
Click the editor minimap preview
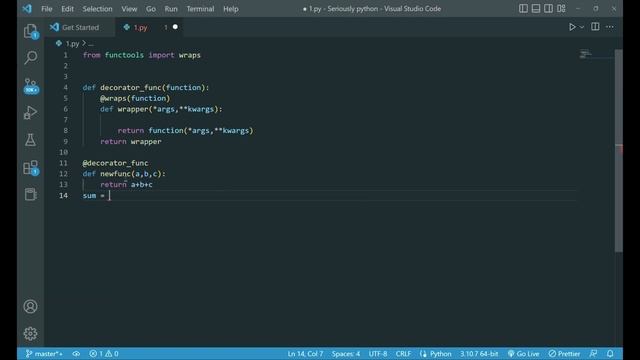585,54
